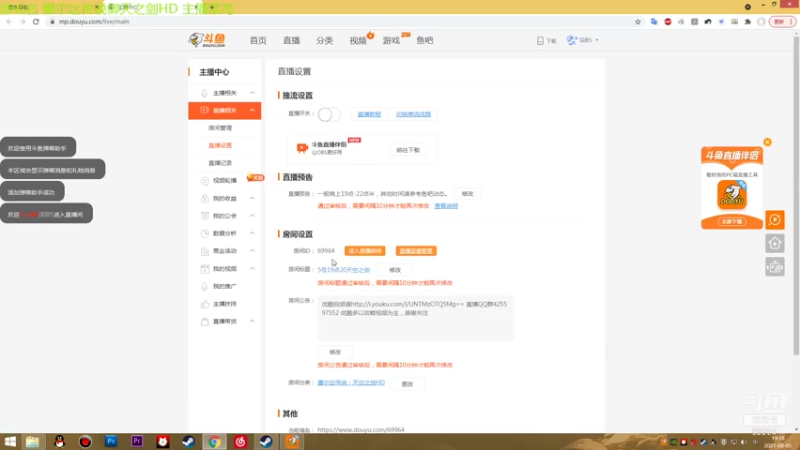
Task: Open QQ penguin from the taskbar
Action: 59,441
